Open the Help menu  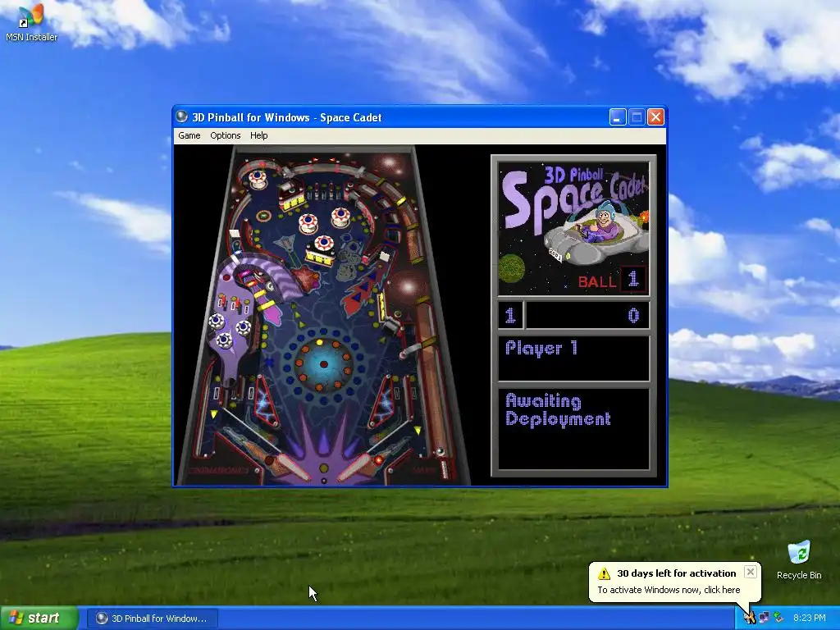(258, 135)
